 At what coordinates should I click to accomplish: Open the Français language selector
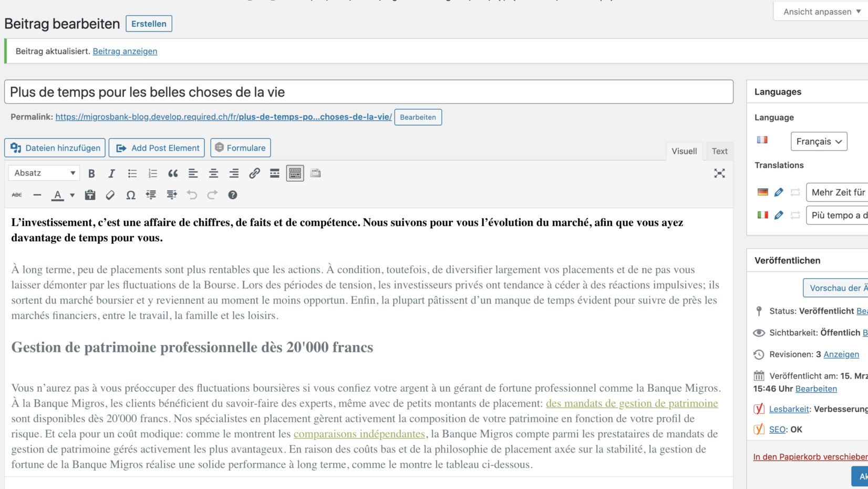[x=819, y=141]
